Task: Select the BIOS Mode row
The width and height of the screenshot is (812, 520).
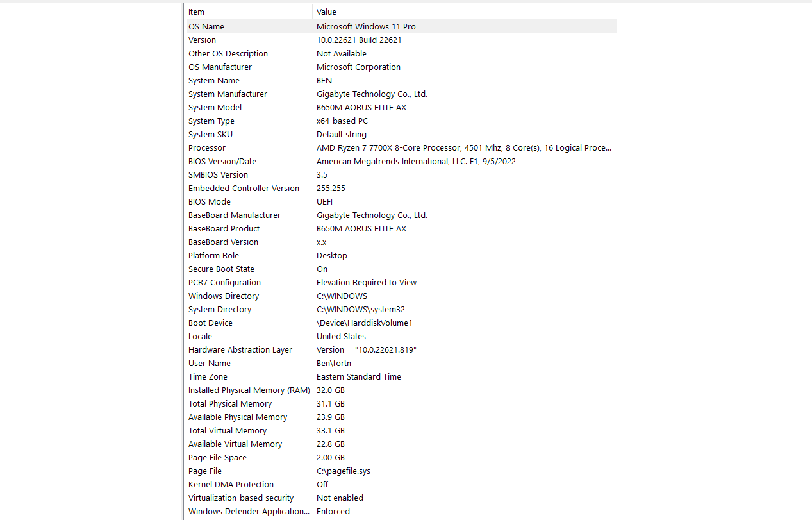Action: (x=401, y=201)
